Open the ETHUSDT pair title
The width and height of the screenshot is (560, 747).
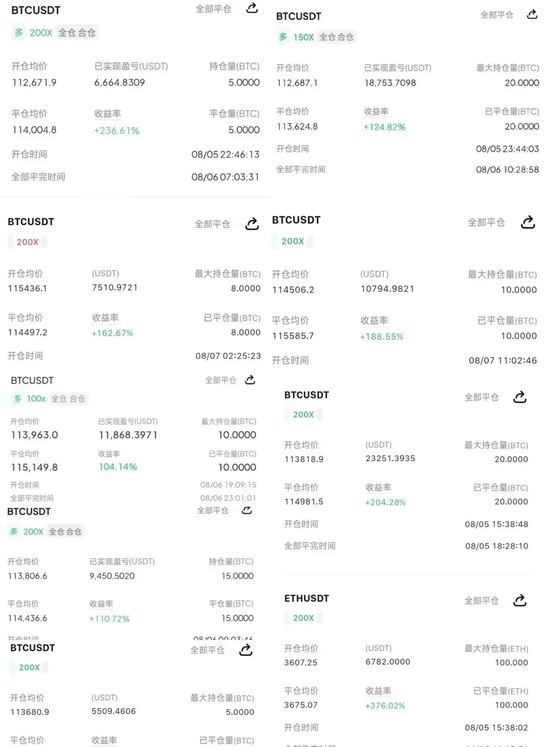(306, 599)
